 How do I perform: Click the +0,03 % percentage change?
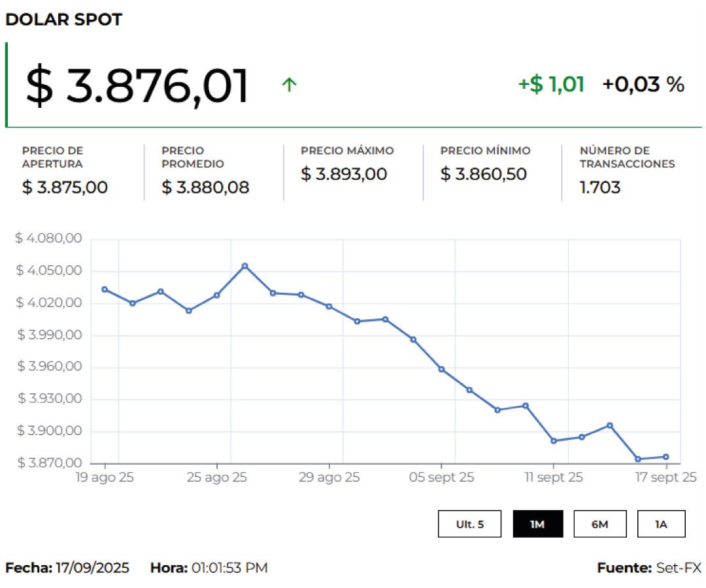point(643,84)
